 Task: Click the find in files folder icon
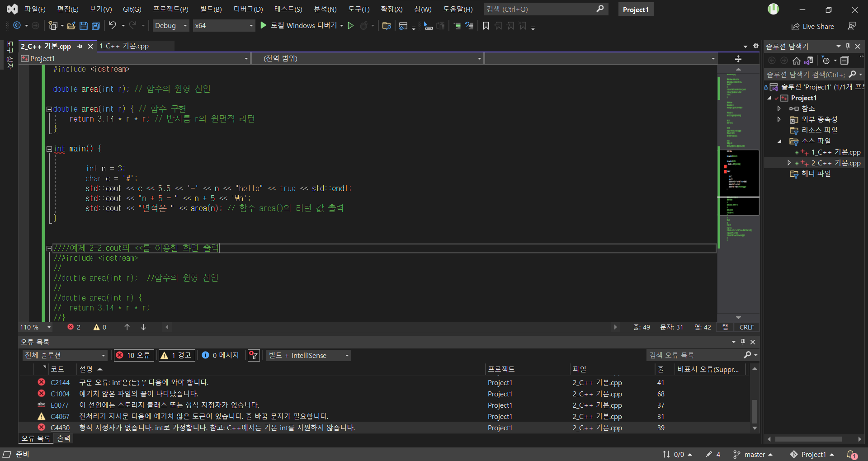tap(387, 26)
